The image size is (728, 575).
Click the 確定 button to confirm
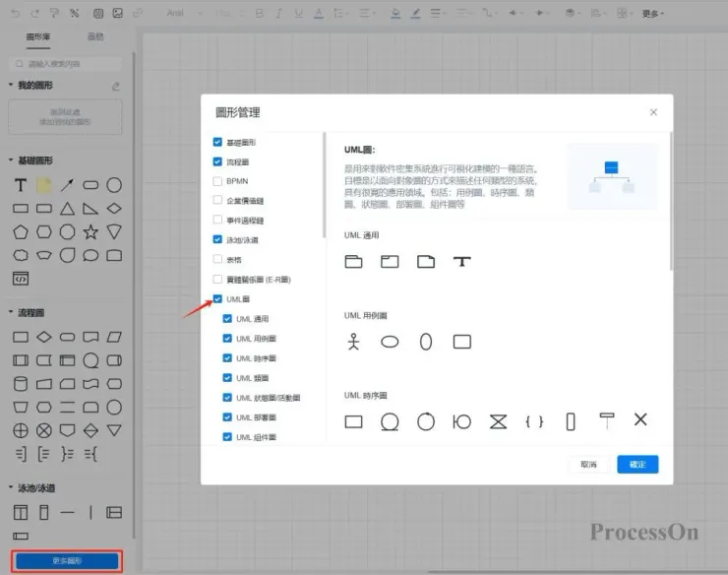click(x=637, y=465)
